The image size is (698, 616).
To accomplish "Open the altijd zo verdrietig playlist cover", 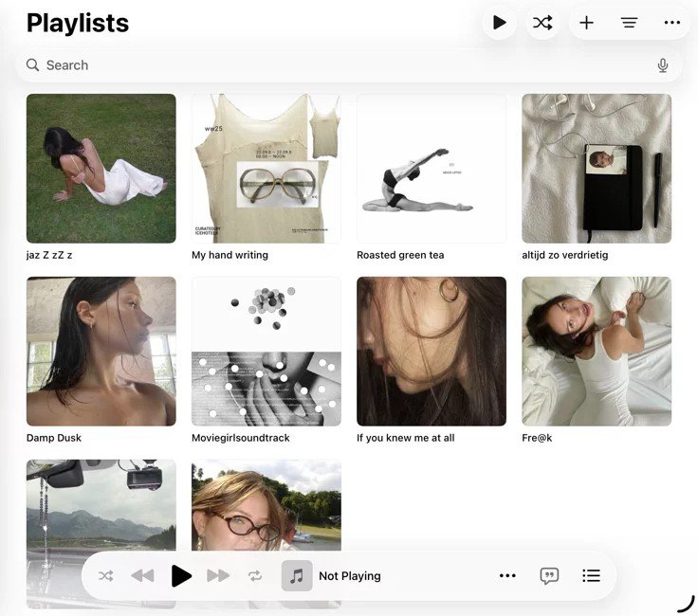I will pyautogui.click(x=597, y=168).
